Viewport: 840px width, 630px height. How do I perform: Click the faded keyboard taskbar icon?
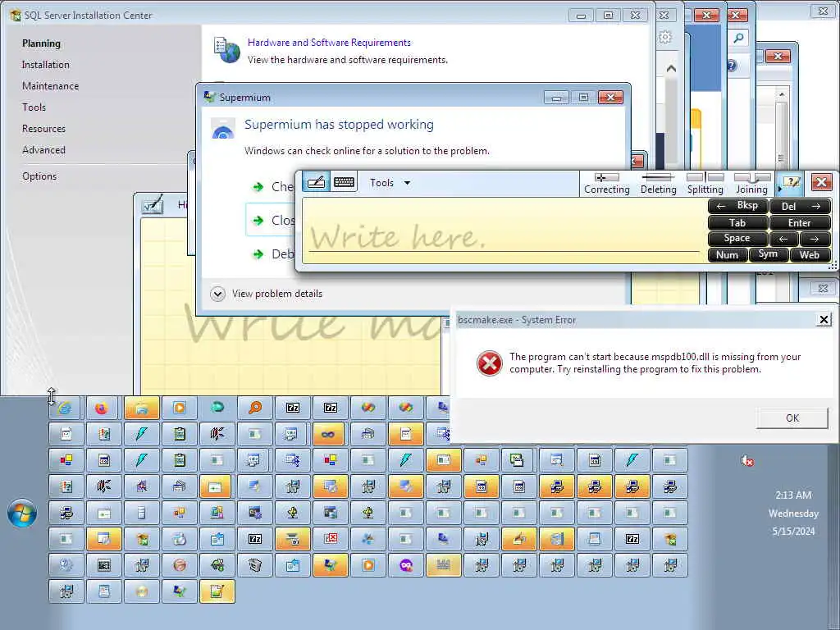pos(443,566)
